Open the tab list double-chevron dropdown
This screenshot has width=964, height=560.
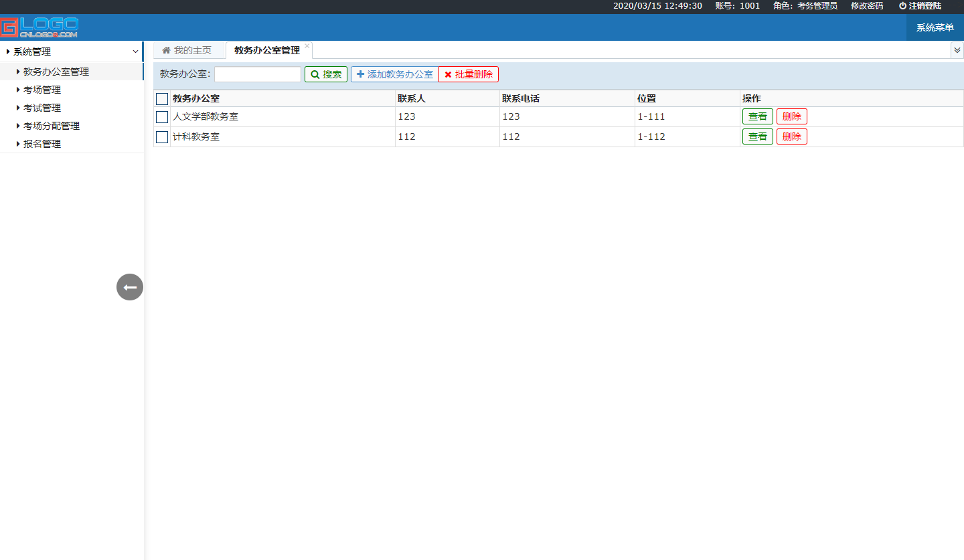[957, 50]
